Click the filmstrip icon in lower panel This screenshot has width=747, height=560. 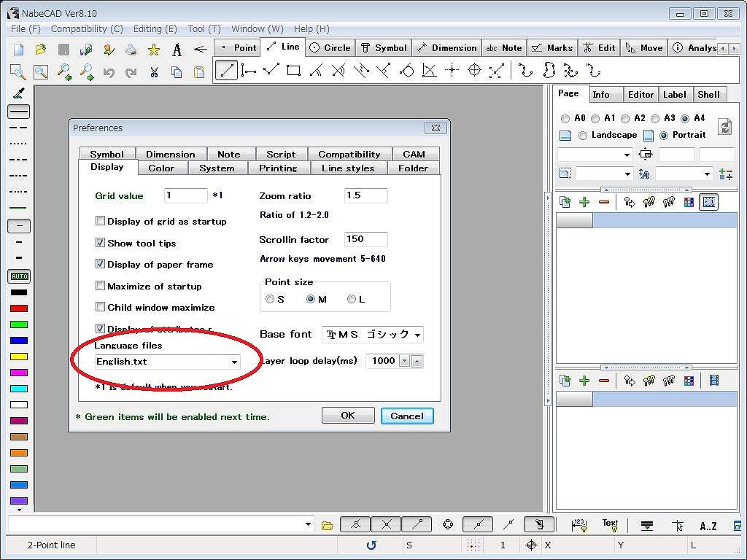pyautogui.click(x=713, y=381)
